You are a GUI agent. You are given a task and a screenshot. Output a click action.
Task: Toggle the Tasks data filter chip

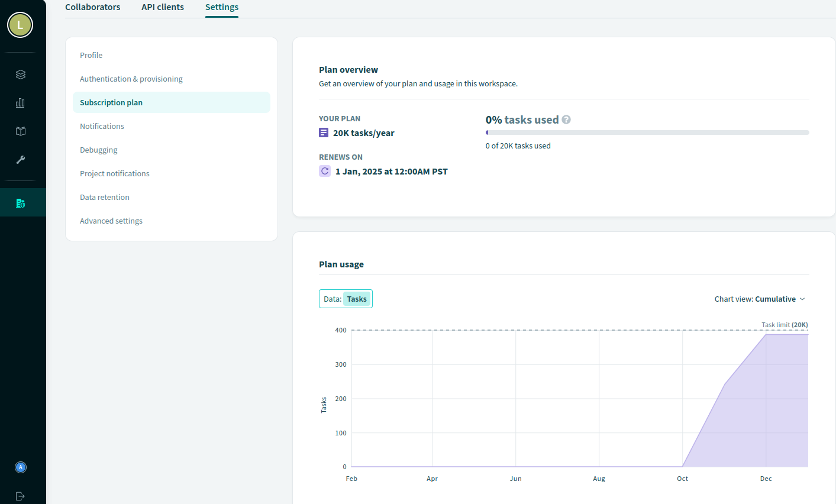tap(357, 299)
